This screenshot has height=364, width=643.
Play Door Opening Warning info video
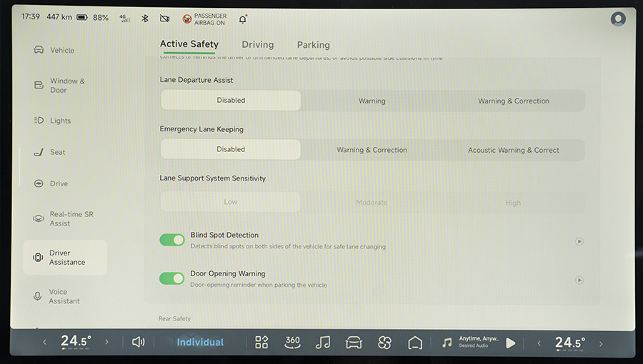point(579,280)
